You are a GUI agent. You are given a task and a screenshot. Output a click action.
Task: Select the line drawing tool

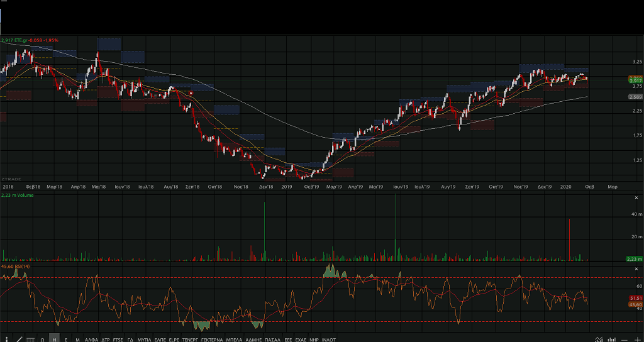(19, 339)
